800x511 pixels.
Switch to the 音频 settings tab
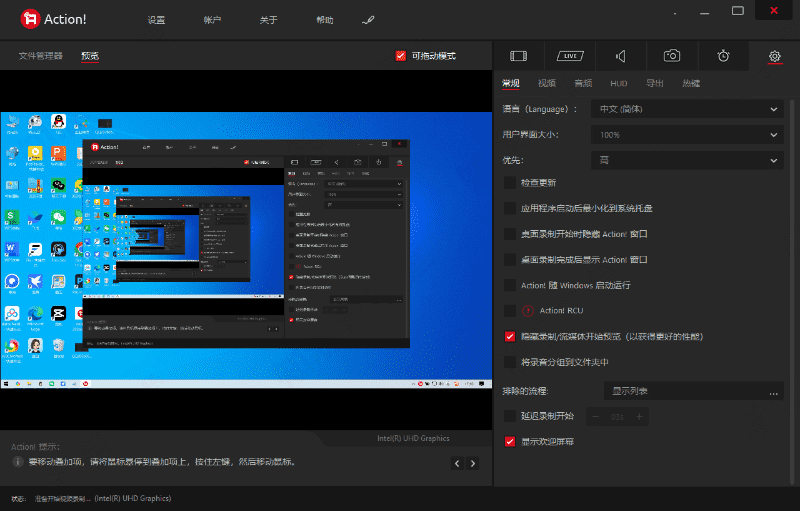(583, 83)
